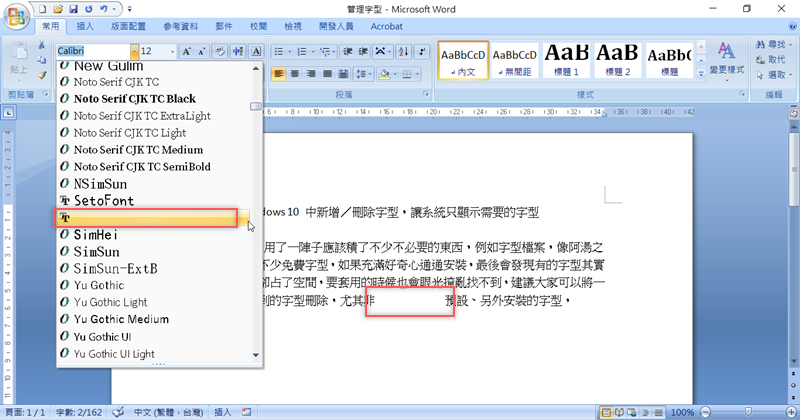Open the Calibri font name dropdown arrow
Viewport: 800px width, 420px height.
tap(134, 51)
